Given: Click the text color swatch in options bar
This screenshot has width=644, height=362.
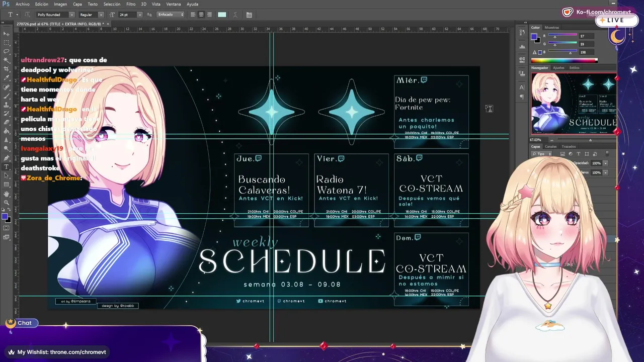Looking at the screenshot, I should [222, 15].
